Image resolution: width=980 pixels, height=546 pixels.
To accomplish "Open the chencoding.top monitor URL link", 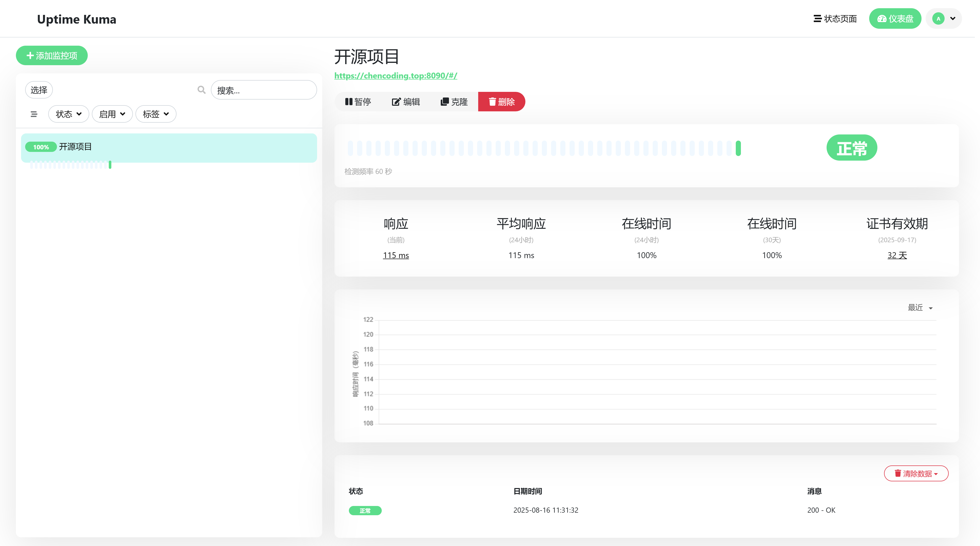I will click(x=396, y=76).
